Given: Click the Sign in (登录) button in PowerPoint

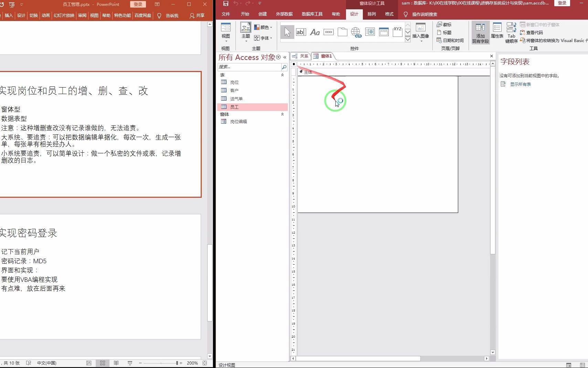Looking at the screenshot, I should (138, 4).
